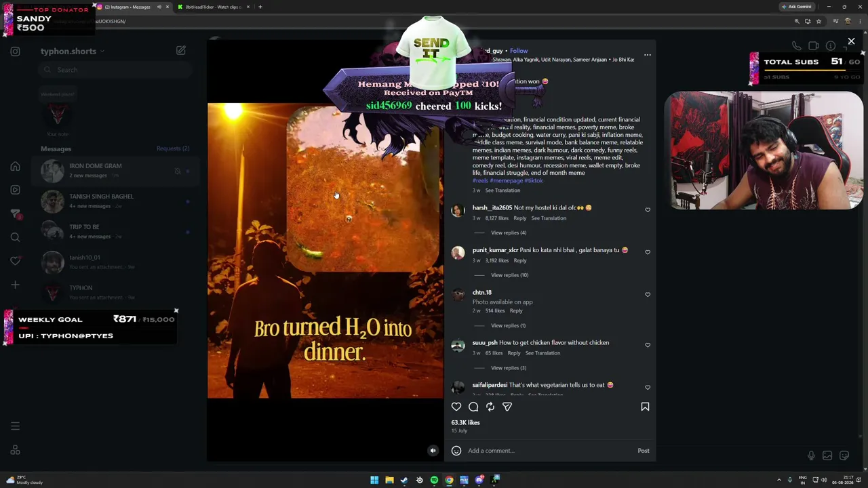This screenshot has height=488, width=868.
Task: Open Notifications heart in the sidebar
Action: coord(15,261)
